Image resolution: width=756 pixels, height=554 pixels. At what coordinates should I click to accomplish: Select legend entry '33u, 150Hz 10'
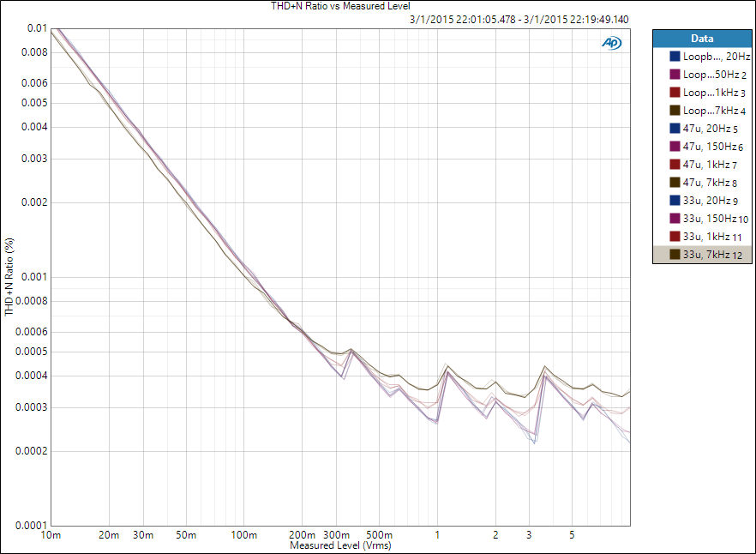tap(702, 219)
